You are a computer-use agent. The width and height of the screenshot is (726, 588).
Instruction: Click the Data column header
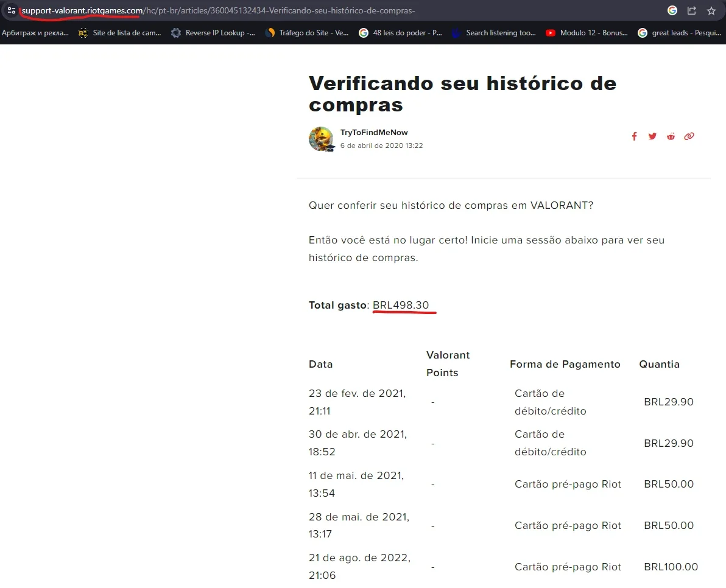click(x=321, y=364)
